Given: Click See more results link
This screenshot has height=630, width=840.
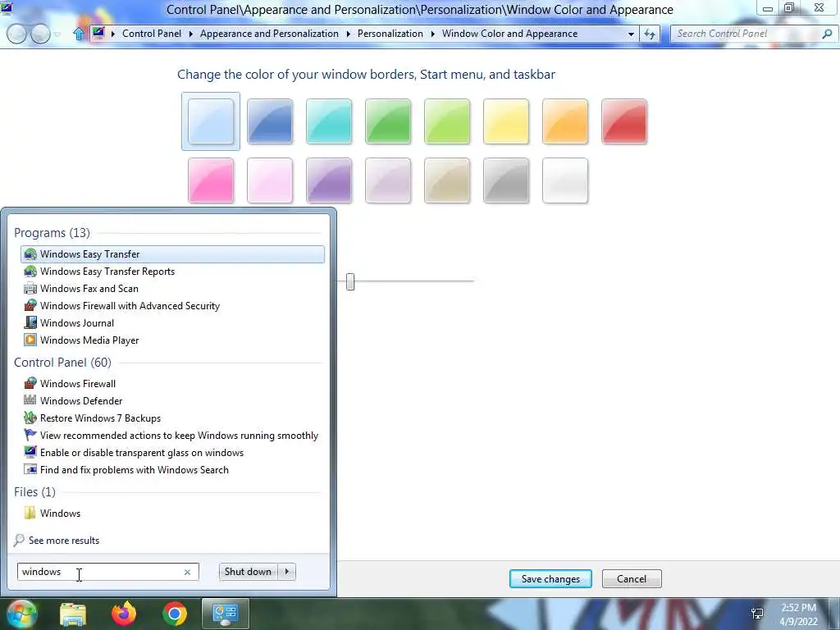Looking at the screenshot, I should [64, 541].
